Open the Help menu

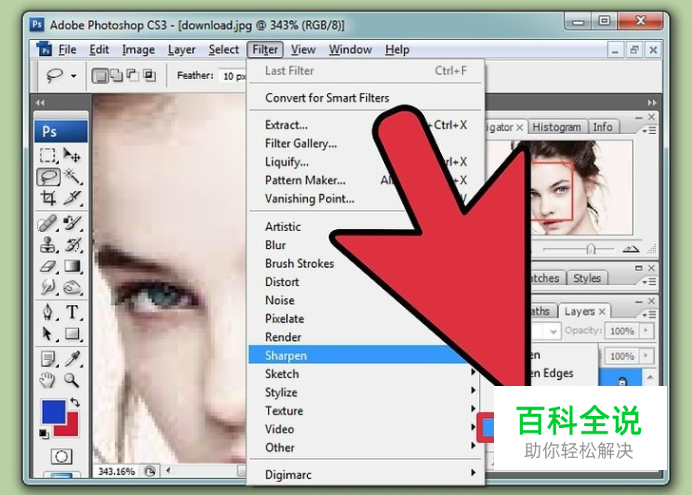point(397,49)
